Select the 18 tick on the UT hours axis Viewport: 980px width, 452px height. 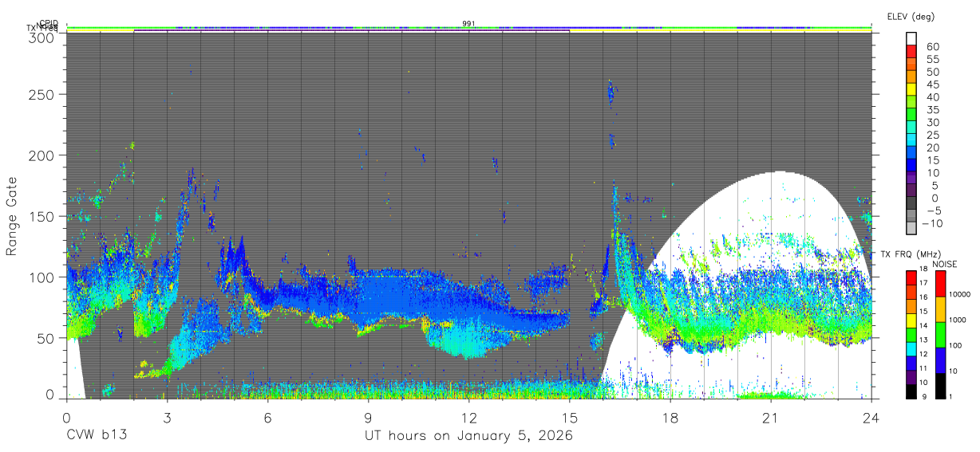coord(670,416)
